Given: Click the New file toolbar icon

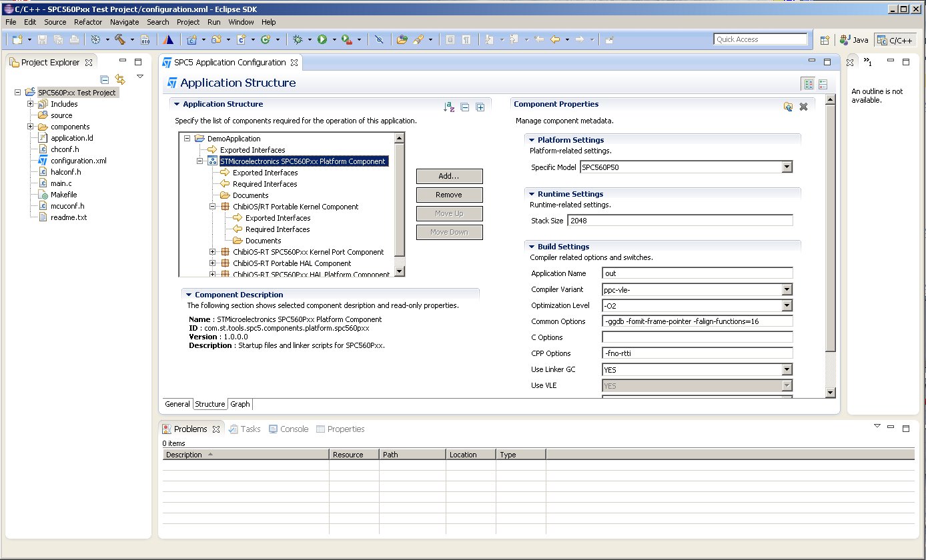Looking at the screenshot, I should tap(17, 40).
